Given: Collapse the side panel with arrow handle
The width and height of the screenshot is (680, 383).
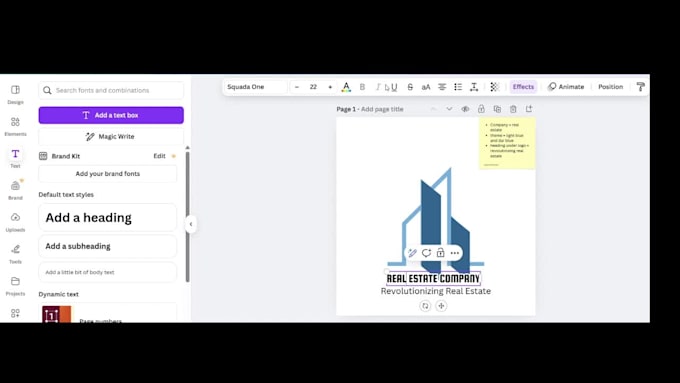Looking at the screenshot, I should pos(191,224).
